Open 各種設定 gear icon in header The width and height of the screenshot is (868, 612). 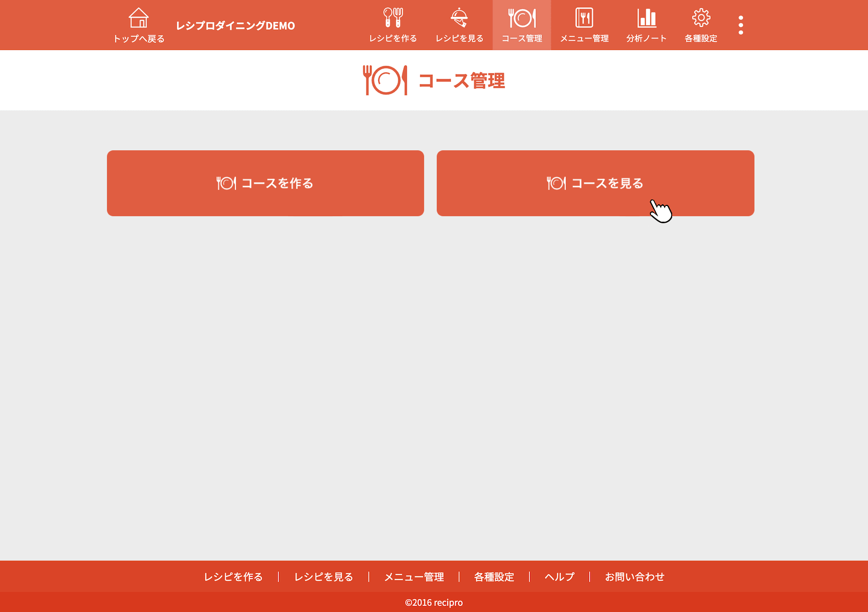pos(700,19)
